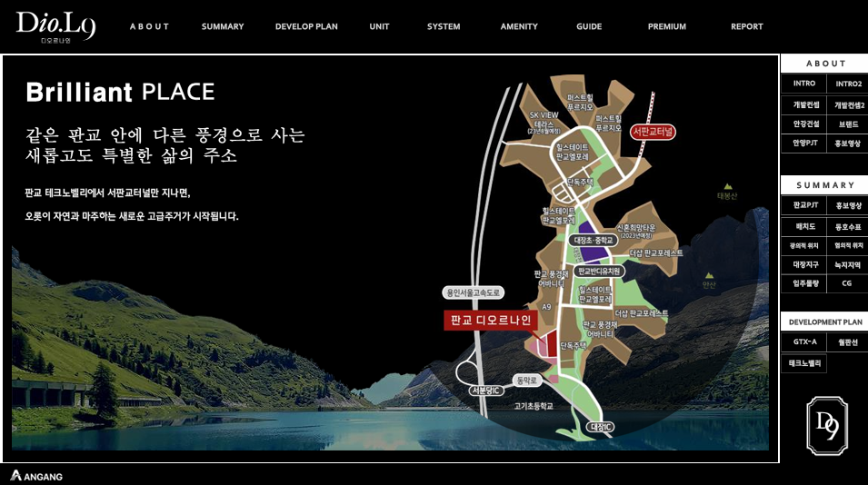
Task: Go to the INTRO2 page
Action: pyautogui.click(x=848, y=84)
